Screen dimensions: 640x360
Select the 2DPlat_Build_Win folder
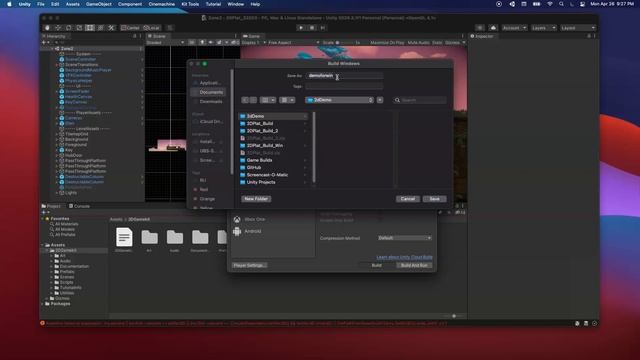point(273,145)
